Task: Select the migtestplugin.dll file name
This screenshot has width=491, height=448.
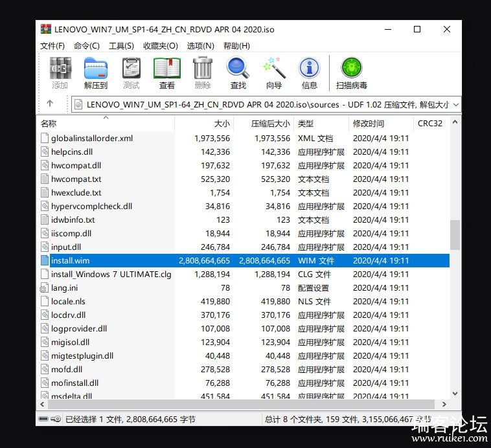Action: click(x=82, y=356)
